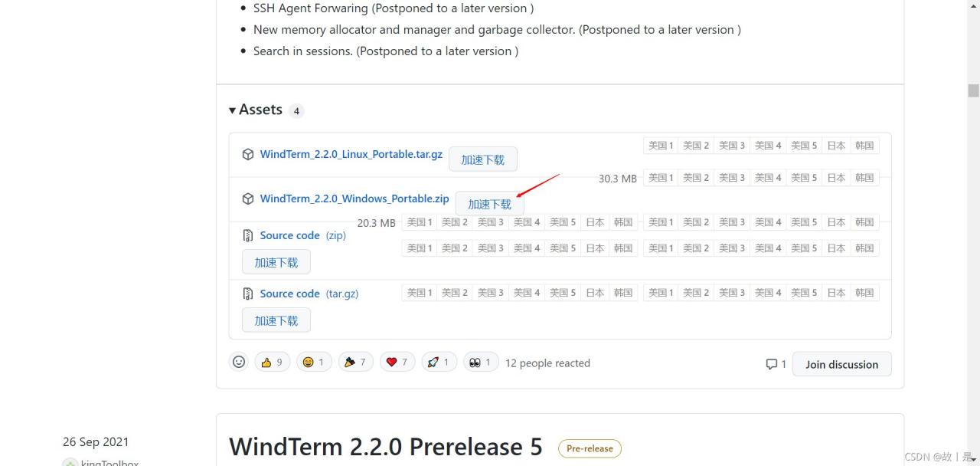Open the Source code (tar.gz) link
Screen dimensions: 980x466
pos(309,294)
